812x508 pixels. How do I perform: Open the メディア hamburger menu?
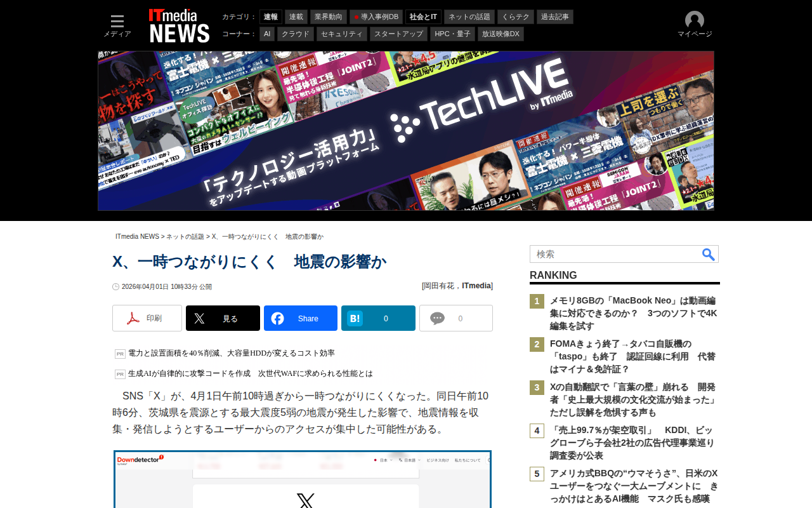point(117,26)
